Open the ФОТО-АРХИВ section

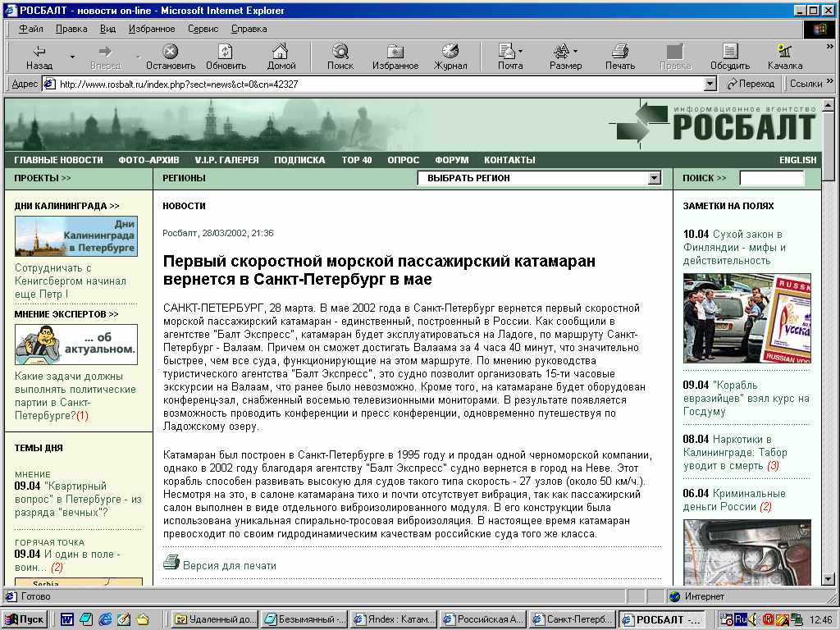148,160
